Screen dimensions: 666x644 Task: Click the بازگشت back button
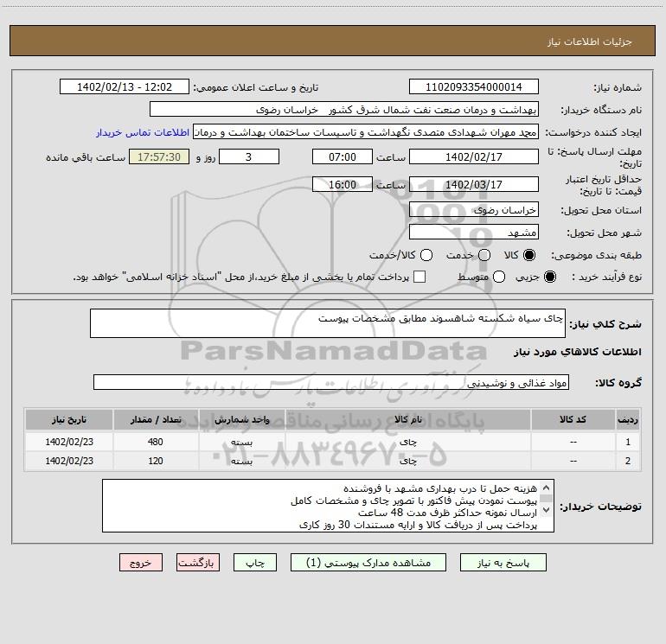click(198, 563)
